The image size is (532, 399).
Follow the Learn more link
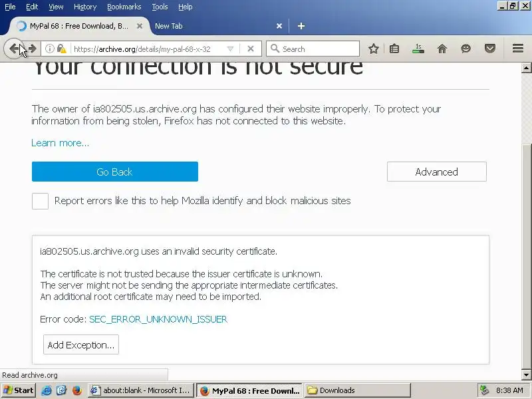[60, 143]
